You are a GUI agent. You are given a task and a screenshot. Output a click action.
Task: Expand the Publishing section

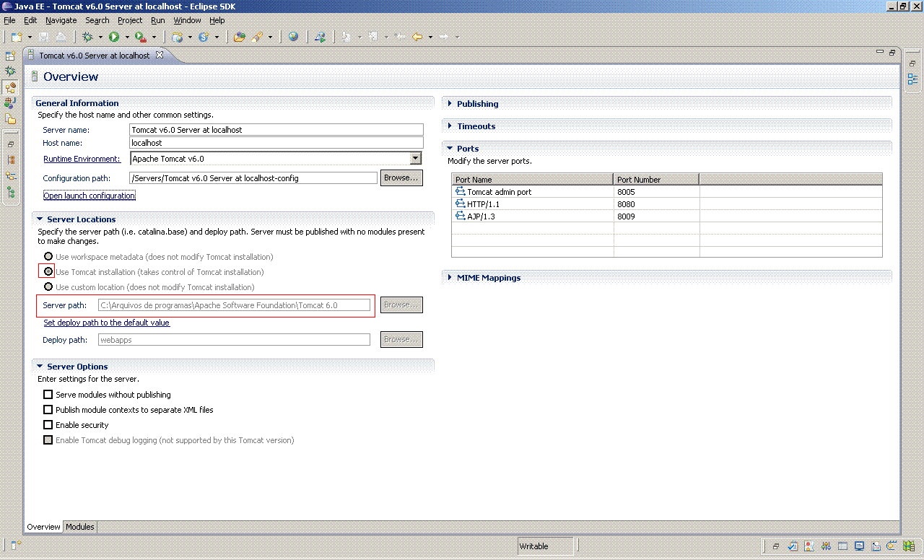(450, 104)
